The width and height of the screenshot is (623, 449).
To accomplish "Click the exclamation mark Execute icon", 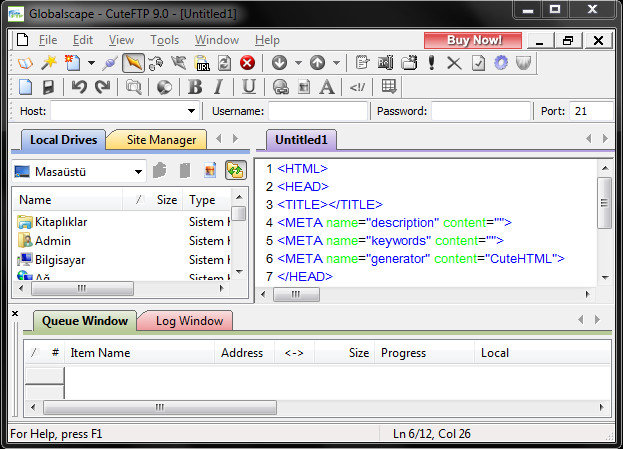I will click(431, 63).
